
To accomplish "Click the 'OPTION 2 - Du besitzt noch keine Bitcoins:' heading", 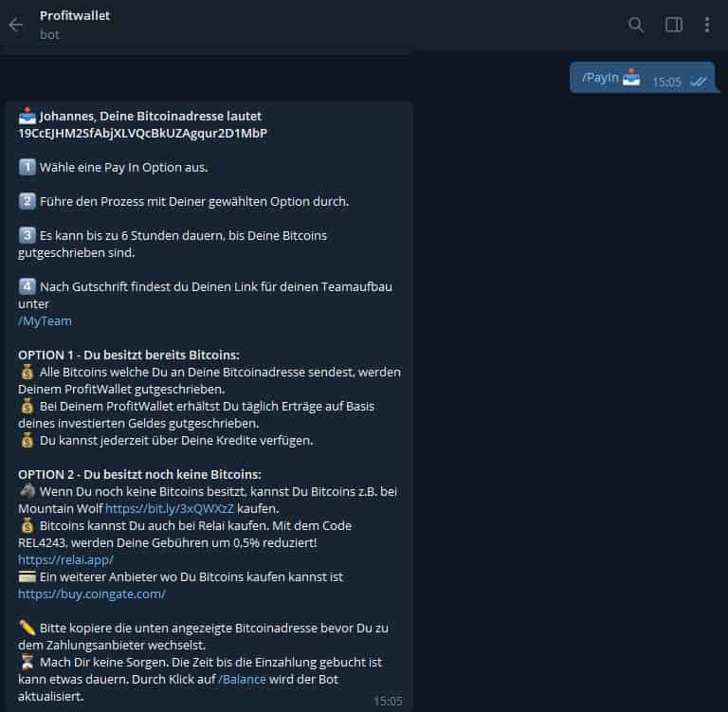I will [x=139, y=475].
